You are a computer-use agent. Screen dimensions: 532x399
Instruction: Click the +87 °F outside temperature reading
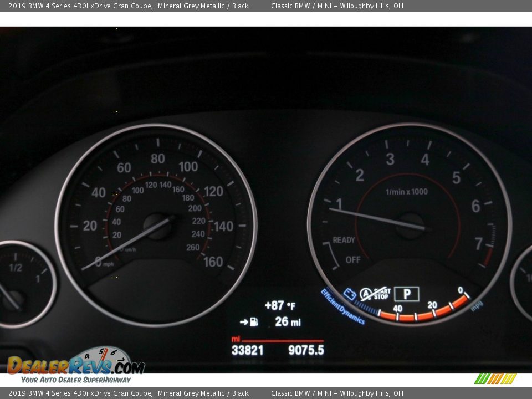pos(280,306)
